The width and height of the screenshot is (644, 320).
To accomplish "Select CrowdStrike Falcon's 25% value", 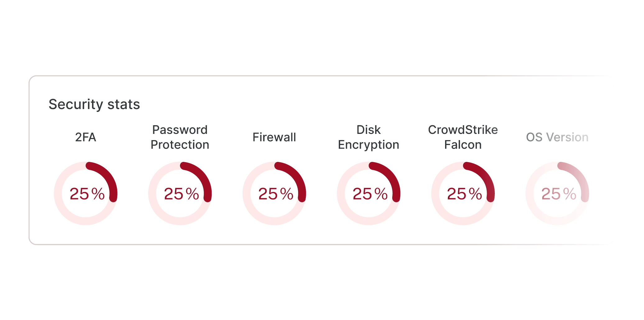I will (464, 194).
